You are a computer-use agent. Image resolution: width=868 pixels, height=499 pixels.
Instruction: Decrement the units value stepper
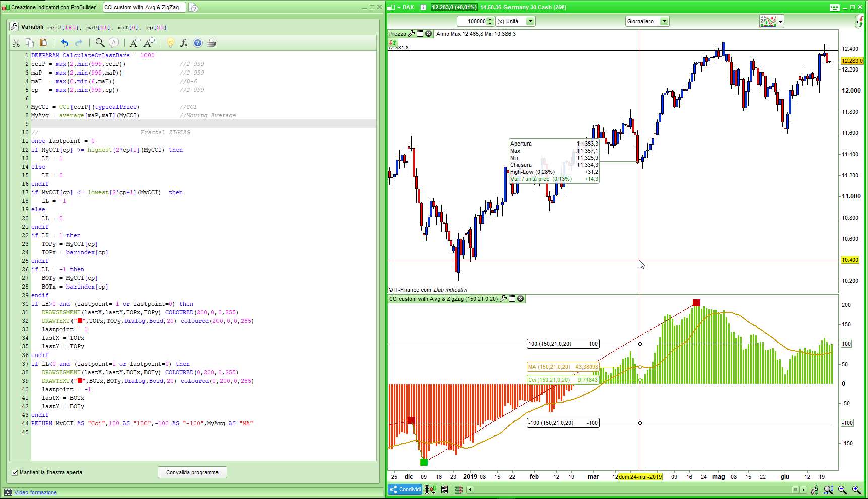click(491, 24)
